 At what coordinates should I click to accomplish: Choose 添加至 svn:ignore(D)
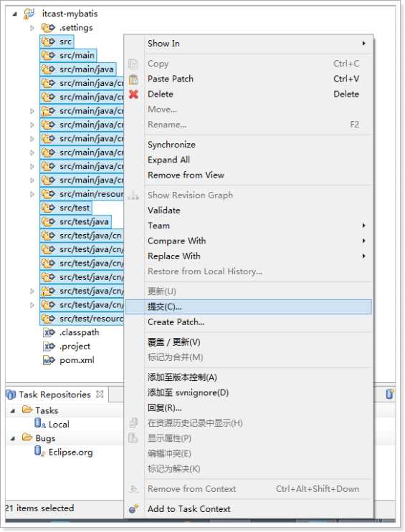pos(249,392)
